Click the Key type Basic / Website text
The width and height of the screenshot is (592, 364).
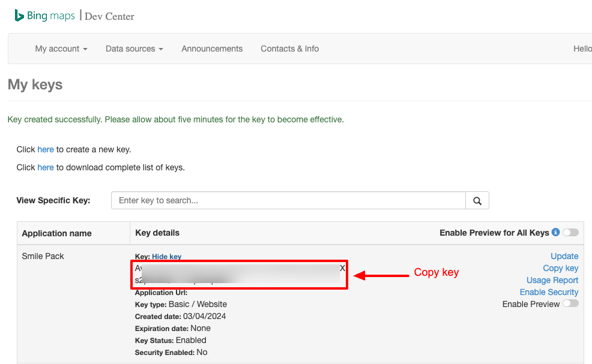[x=181, y=304]
